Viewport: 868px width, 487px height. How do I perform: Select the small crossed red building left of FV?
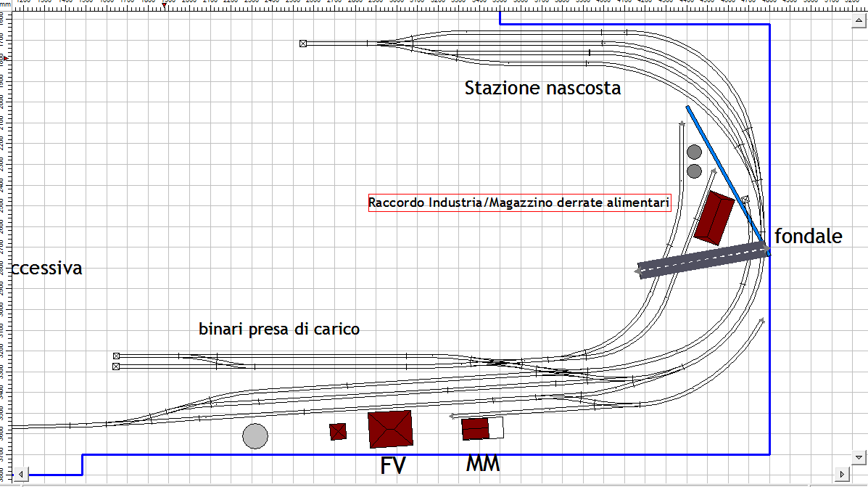coord(338,431)
